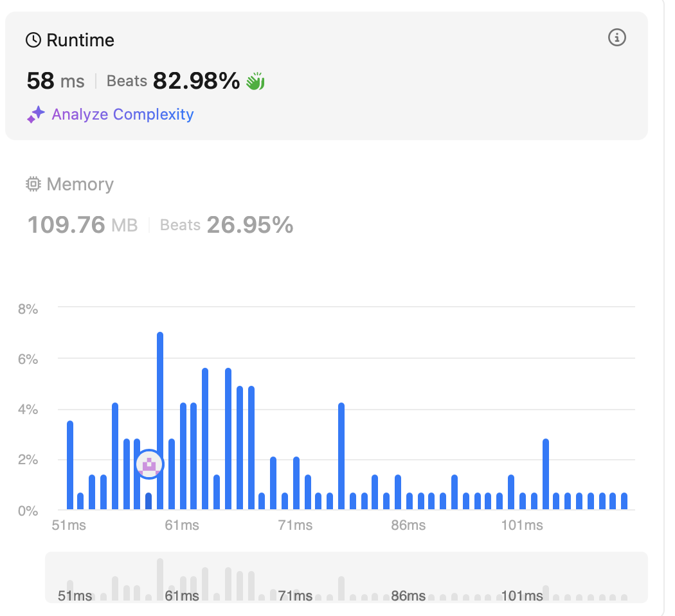Screen dimensions: 675x616
Task: Click the 109.76 MB memory value
Action: pyautogui.click(x=82, y=225)
